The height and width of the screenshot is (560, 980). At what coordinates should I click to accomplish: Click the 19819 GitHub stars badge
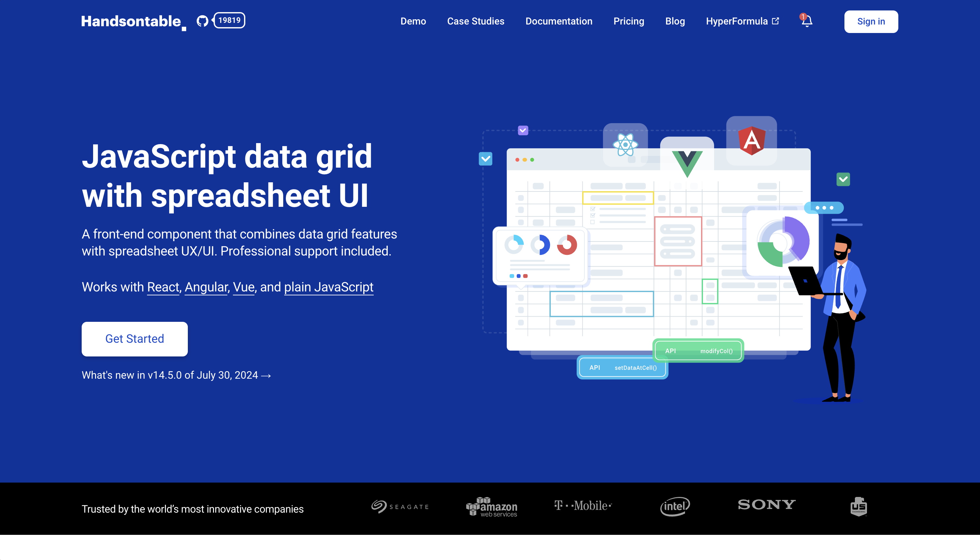230,20
